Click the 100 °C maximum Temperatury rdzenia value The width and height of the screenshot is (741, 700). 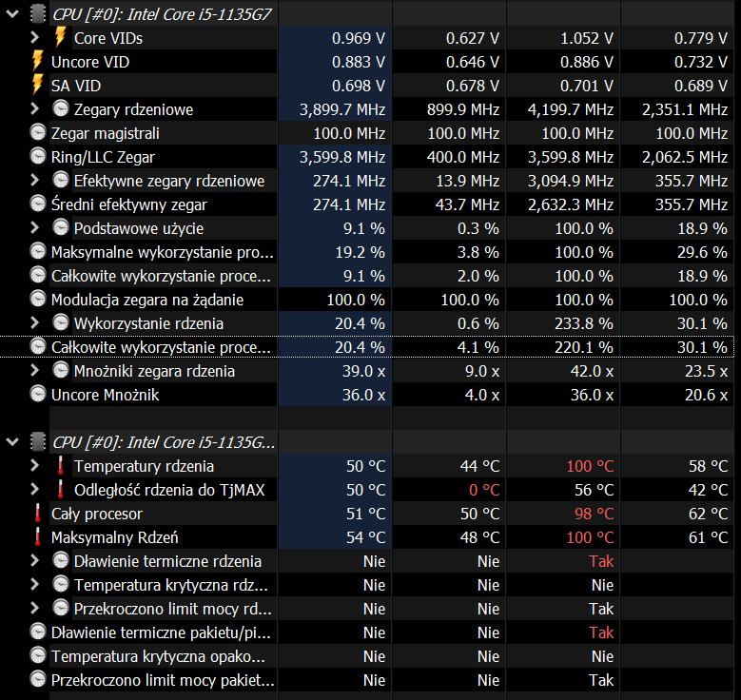(x=590, y=466)
